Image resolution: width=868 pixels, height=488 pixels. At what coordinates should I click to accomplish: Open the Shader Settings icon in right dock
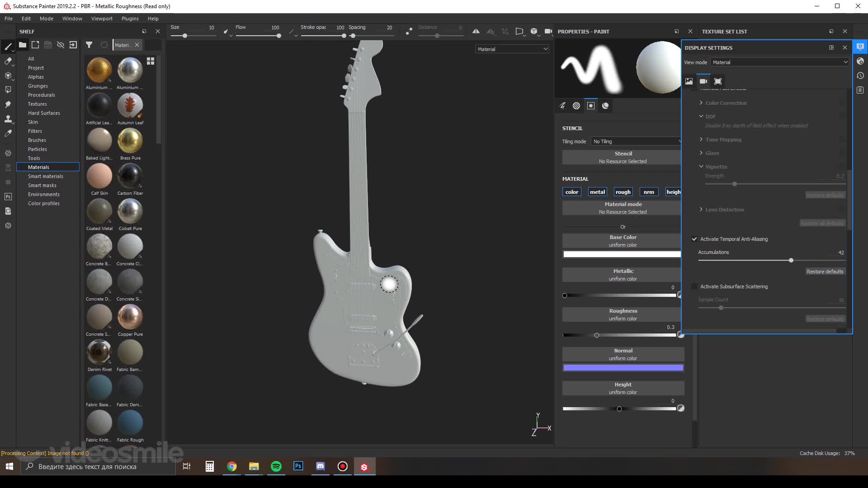pyautogui.click(x=860, y=61)
